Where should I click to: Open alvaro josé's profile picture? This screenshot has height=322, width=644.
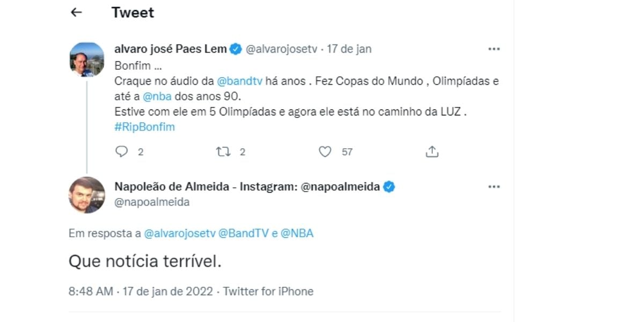coord(86,56)
